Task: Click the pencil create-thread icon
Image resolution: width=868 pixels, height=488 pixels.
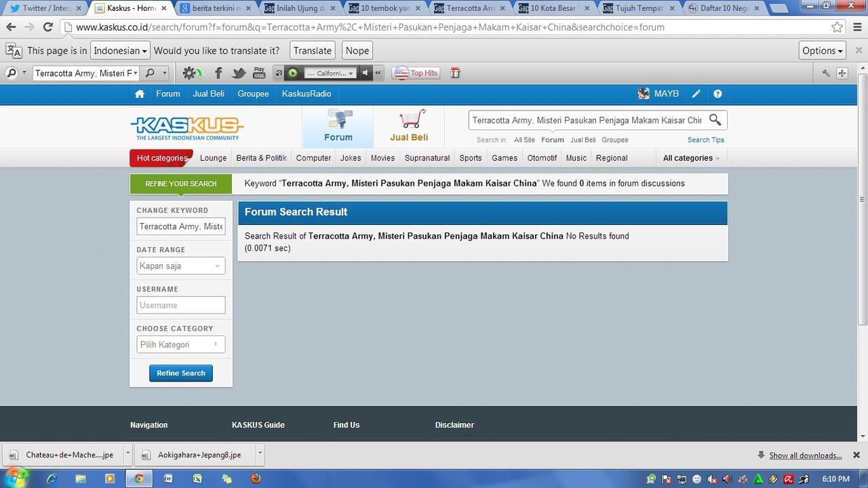Action: pos(695,94)
